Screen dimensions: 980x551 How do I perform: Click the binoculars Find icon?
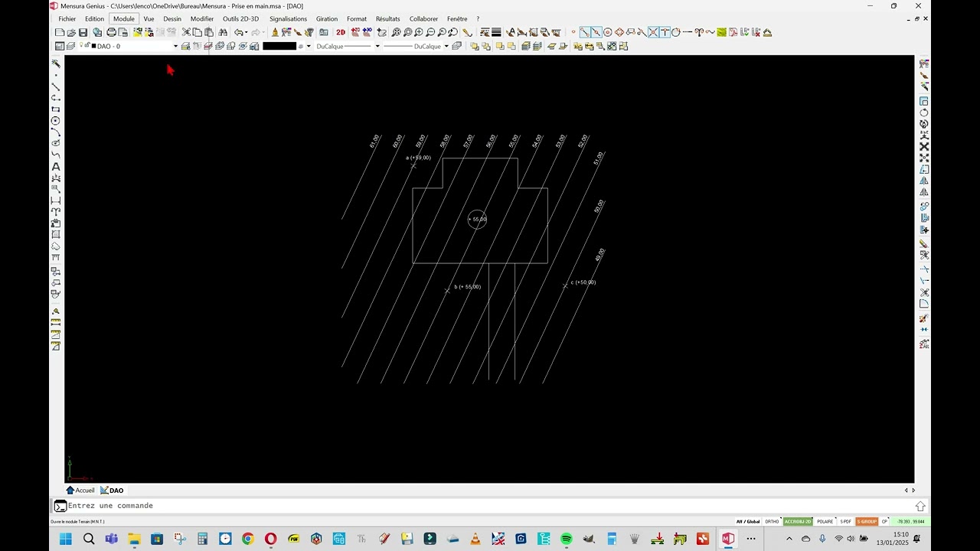pos(223,32)
